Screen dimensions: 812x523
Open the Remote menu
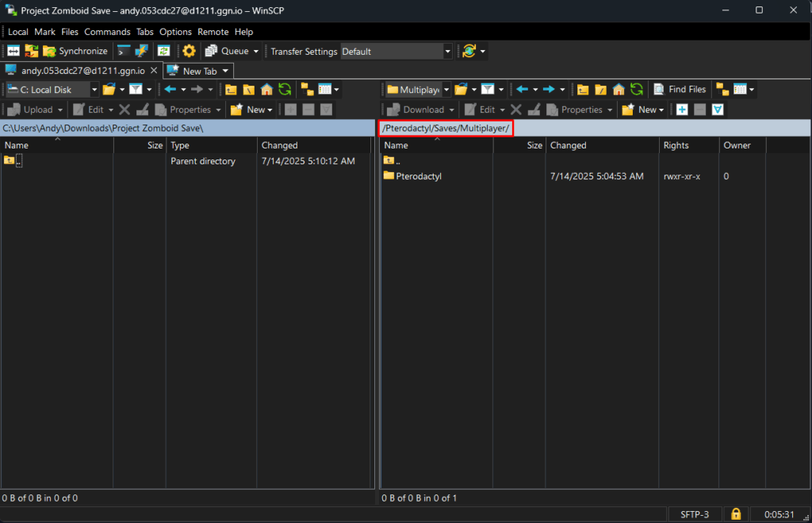point(213,32)
